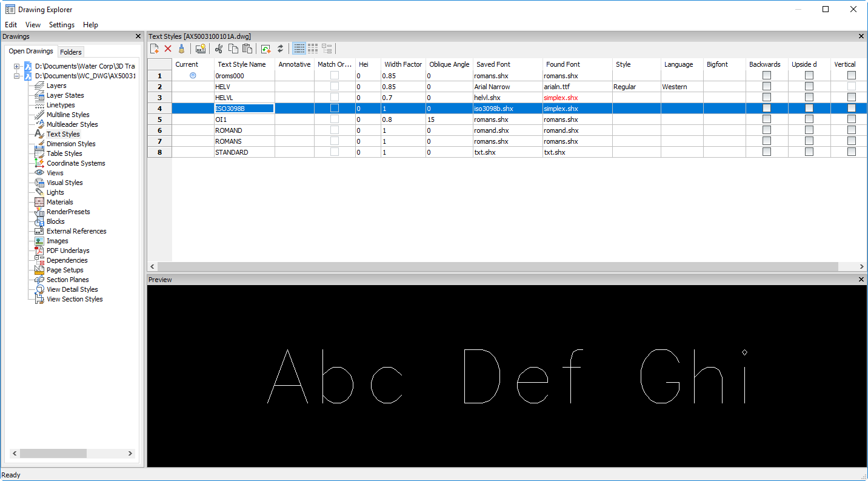Switch to the Folders tab

71,52
